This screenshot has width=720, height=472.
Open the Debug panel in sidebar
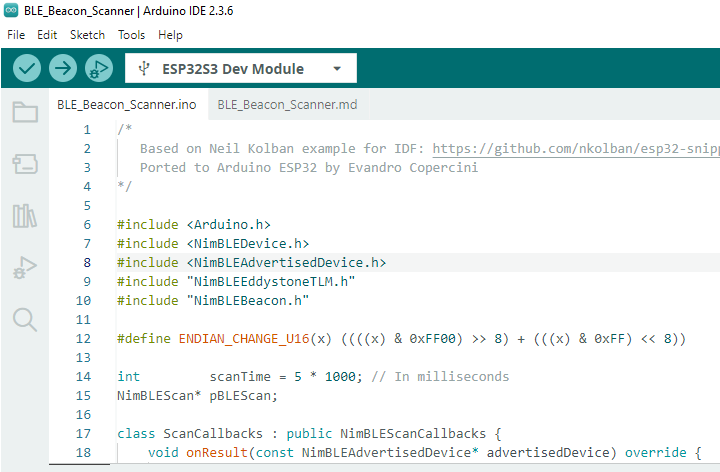25,268
